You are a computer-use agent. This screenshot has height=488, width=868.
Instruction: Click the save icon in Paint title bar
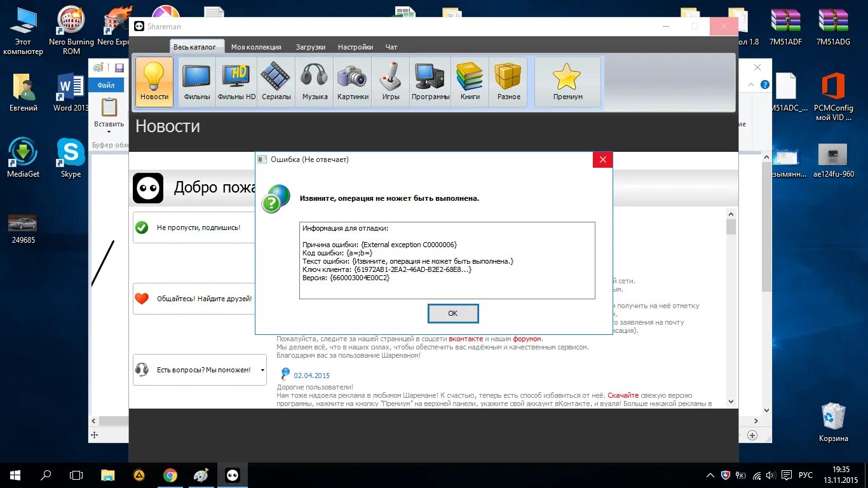119,67
